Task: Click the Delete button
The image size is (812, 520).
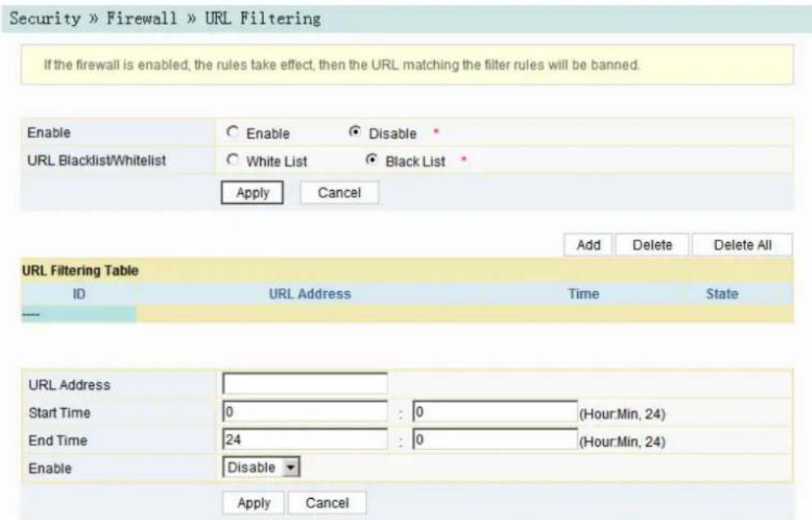Action: click(x=652, y=245)
